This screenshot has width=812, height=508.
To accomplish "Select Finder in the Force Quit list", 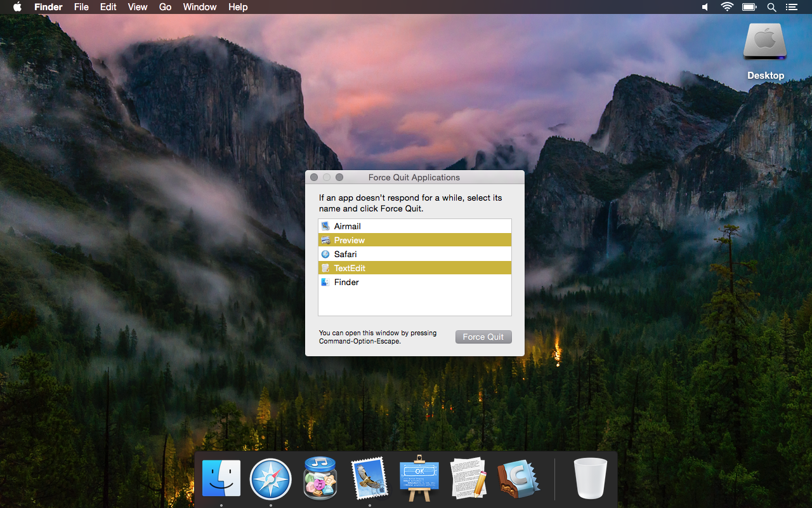I will click(x=414, y=282).
